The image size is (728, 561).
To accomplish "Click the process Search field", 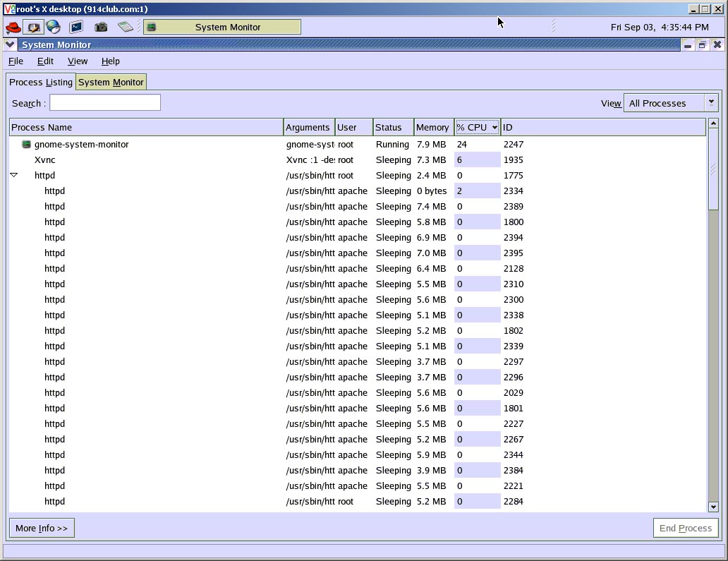I will pos(105,102).
